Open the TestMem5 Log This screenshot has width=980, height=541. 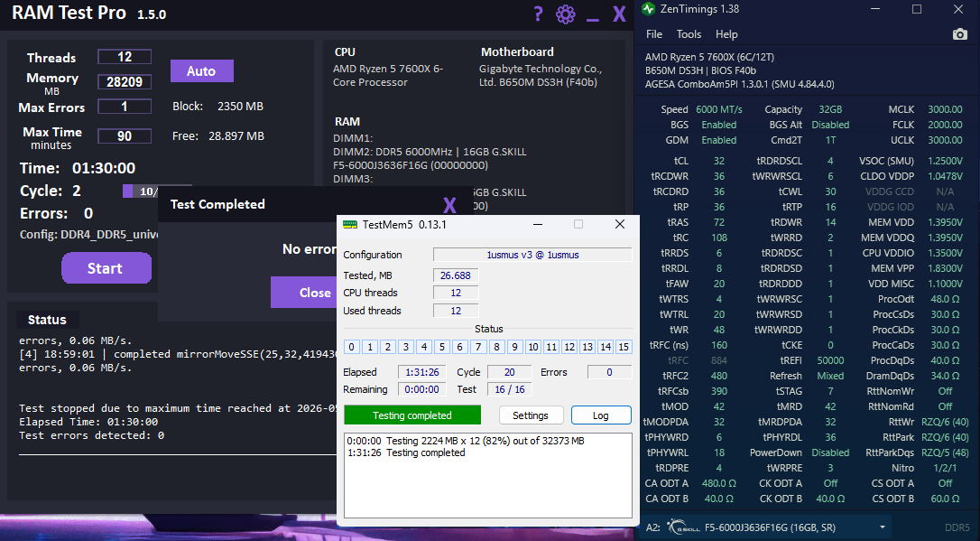[601, 415]
